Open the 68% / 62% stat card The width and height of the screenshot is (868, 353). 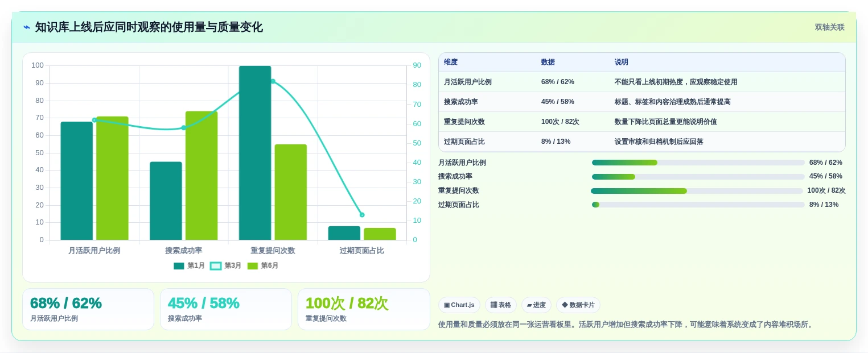click(88, 309)
